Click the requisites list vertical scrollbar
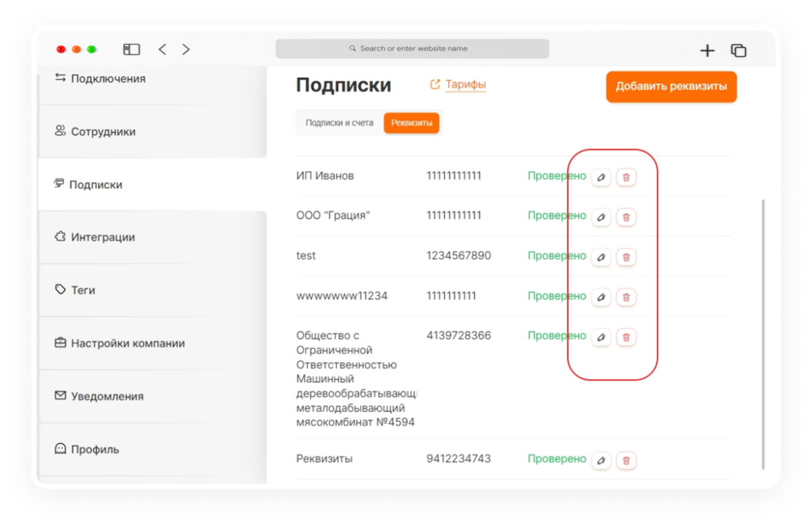The image size is (812, 526). pos(763,335)
